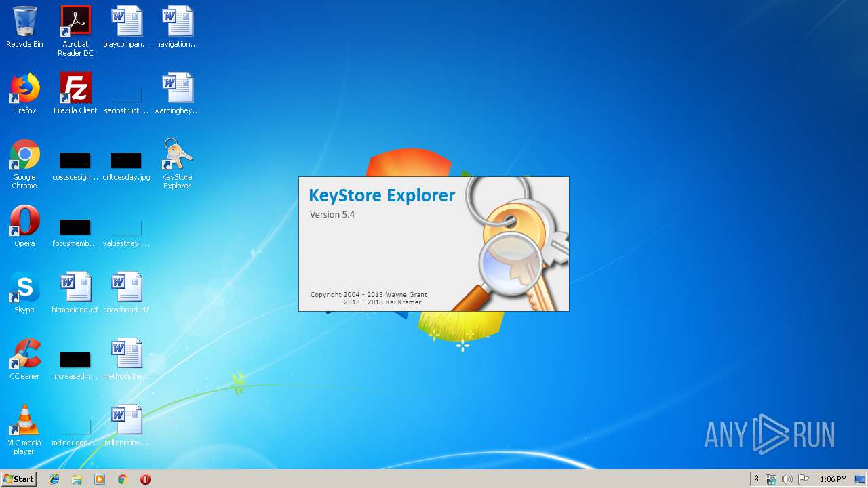Open Action Center flag icon
Viewport: 868px width, 488px height.
tap(804, 479)
